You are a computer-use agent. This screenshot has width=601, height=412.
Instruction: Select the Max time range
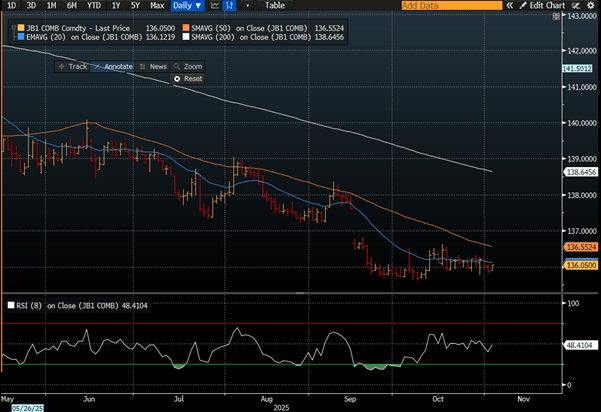156,6
